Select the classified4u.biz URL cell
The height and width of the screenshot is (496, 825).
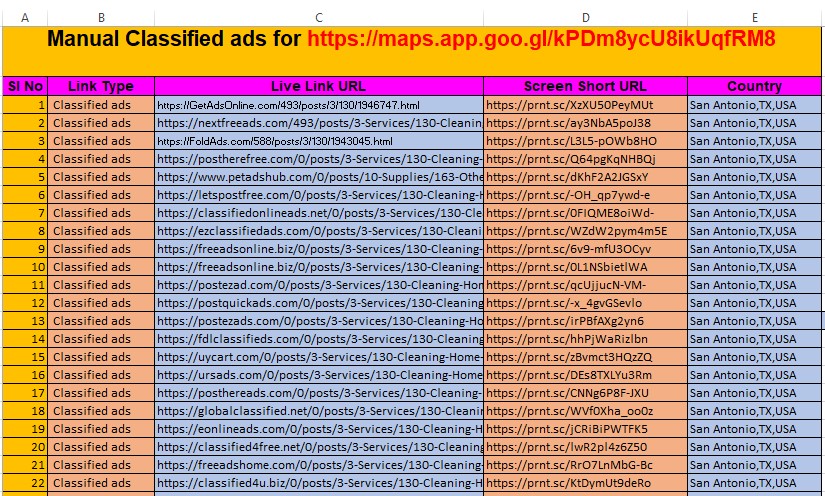point(319,483)
